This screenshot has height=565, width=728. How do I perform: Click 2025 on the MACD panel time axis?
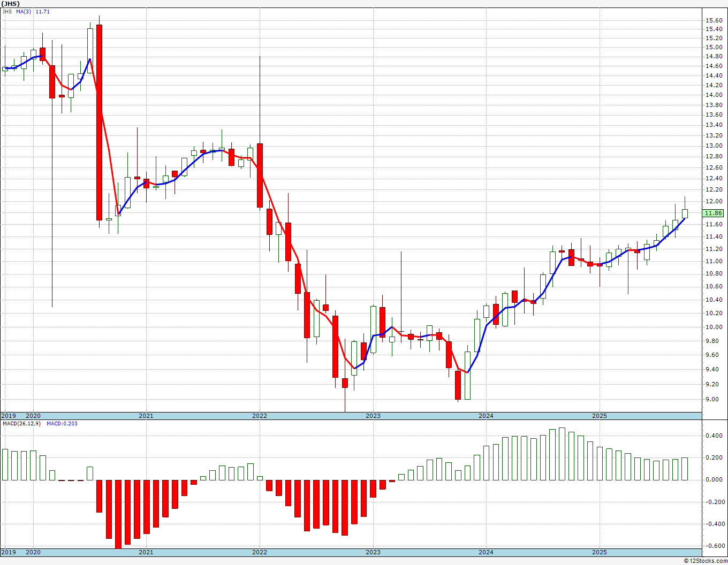[600, 552]
